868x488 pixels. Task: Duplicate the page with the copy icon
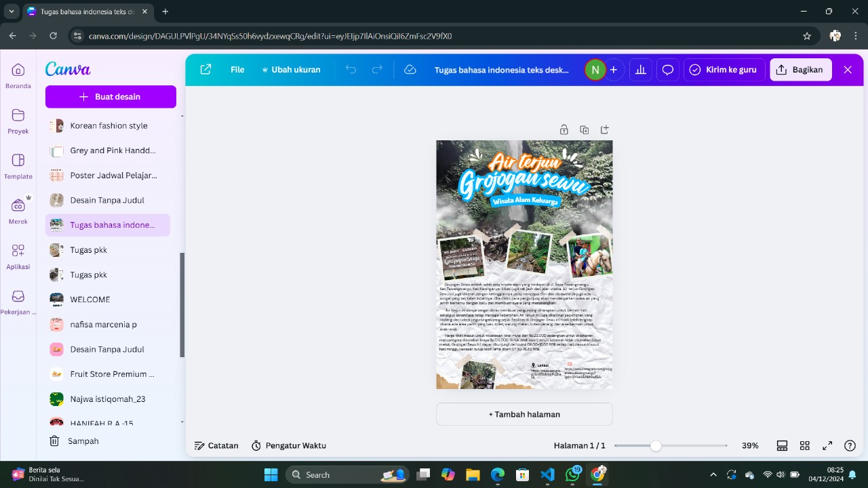[x=584, y=129]
